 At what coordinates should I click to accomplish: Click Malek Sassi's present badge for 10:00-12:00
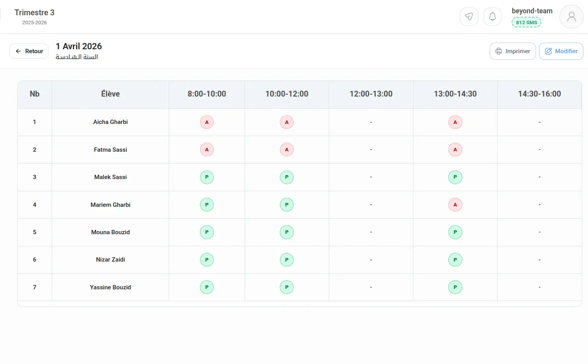pyautogui.click(x=287, y=177)
